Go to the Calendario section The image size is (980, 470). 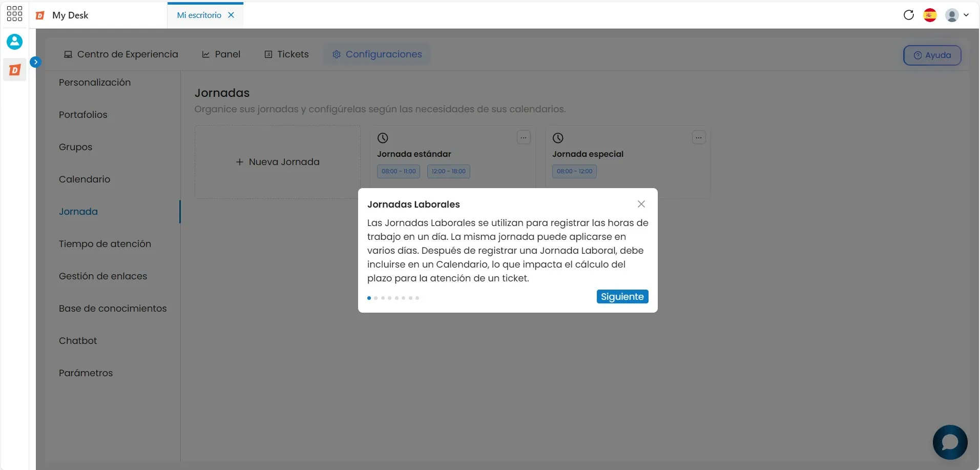85,179
